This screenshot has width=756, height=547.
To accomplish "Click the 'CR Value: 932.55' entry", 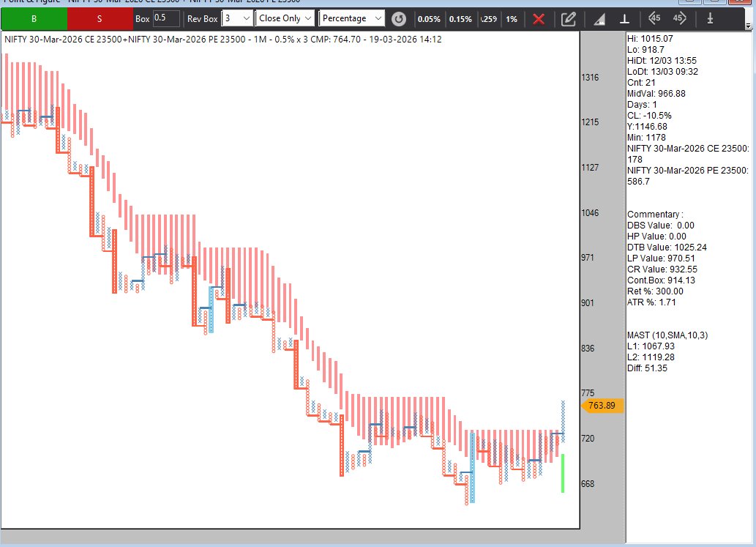I will tap(662, 269).
